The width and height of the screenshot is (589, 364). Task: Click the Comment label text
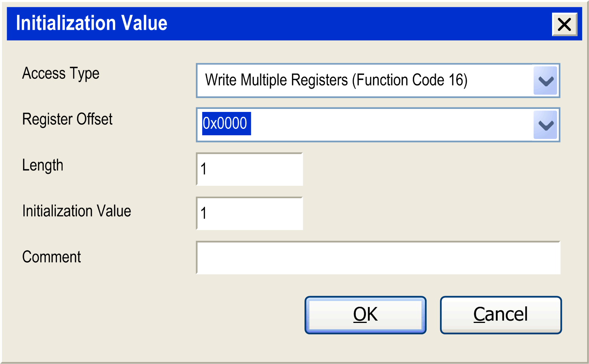(x=51, y=257)
